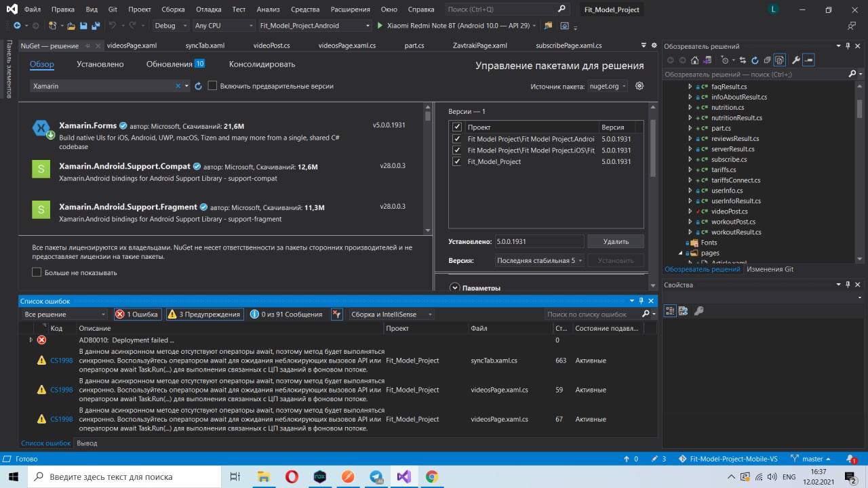Switch to the videosPage.xaml tab
The width and height of the screenshot is (868, 488).
[x=132, y=45]
